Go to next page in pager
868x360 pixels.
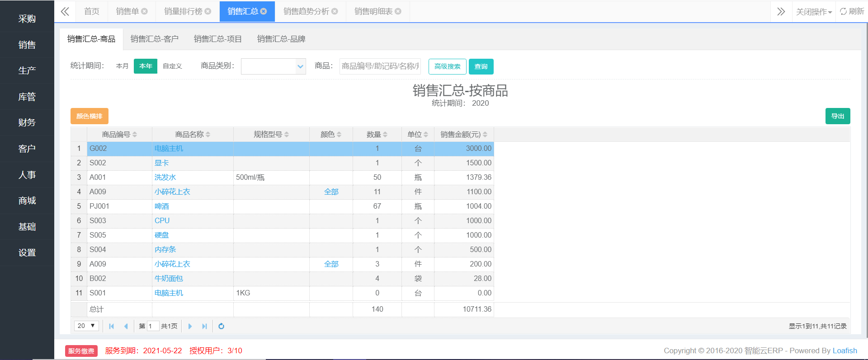coord(190,326)
